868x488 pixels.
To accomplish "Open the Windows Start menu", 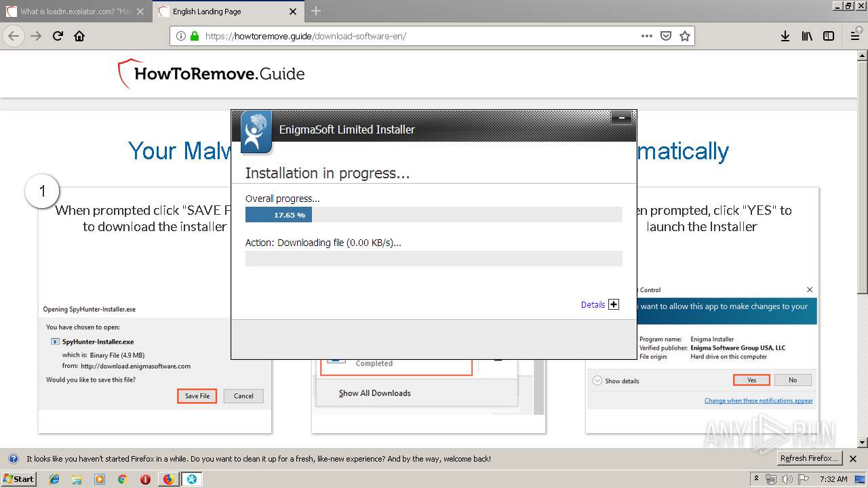I will click(x=19, y=479).
